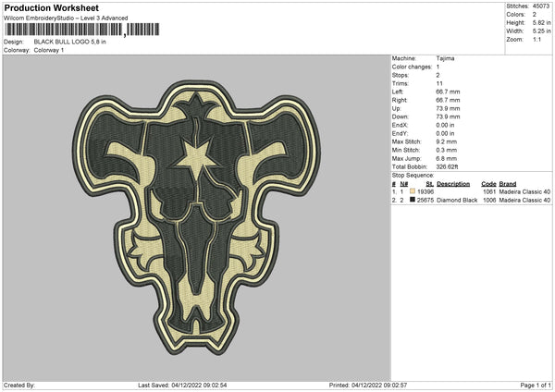Image resolution: width=555 pixels, height=392 pixels.
Task: Click the Colors value "2" in header
Action: point(534,15)
